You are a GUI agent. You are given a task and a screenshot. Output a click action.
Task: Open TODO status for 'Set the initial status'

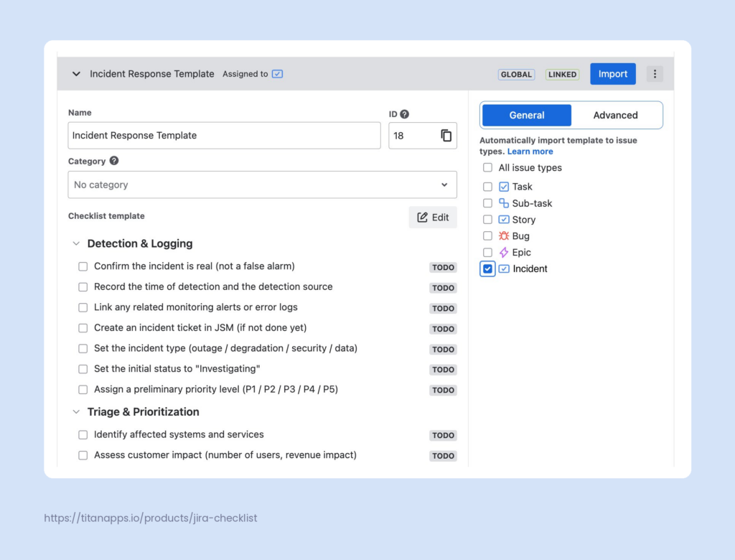tap(443, 370)
